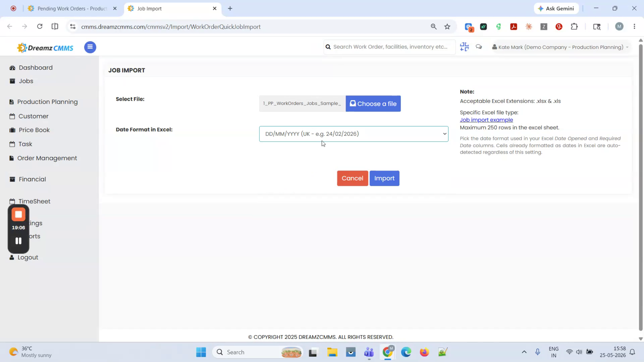Open Financial in the sidebar
This screenshot has width=644, height=362.
[x=28, y=179]
